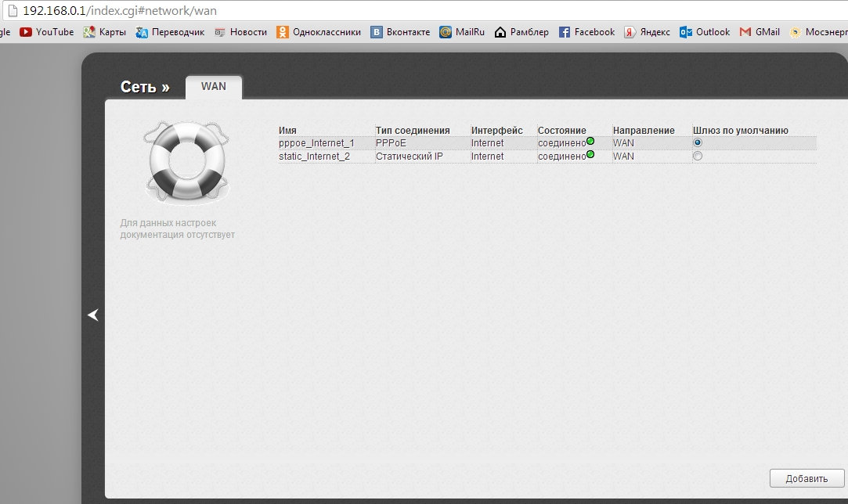Open the pppoe_Internet_1 connection

(316, 143)
